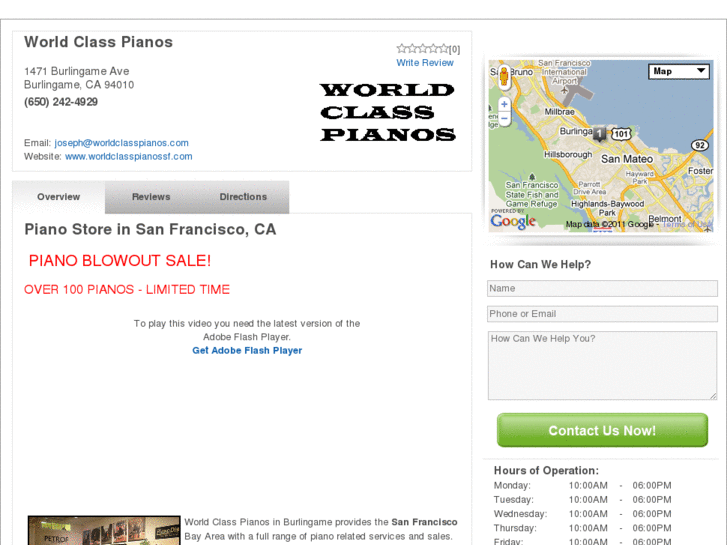Click the World Class Pianos logo image
727x545 pixels.
(x=388, y=112)
